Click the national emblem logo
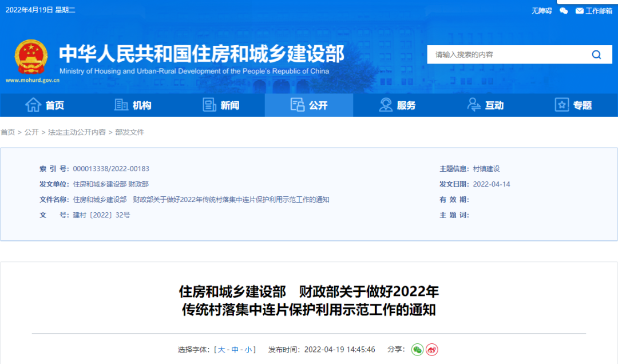The height and width of the screenshot is (364, 618). pyautogui.click(x=31, y=57)
